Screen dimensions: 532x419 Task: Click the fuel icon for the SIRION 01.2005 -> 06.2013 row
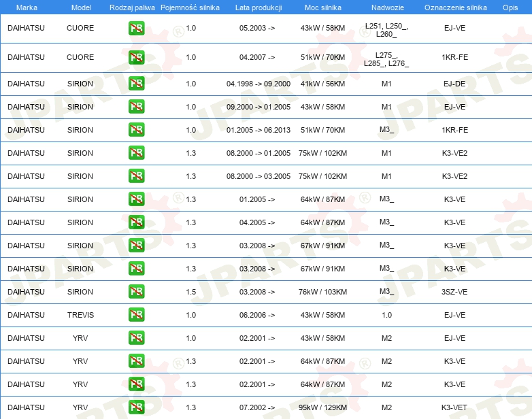point(136,130)
